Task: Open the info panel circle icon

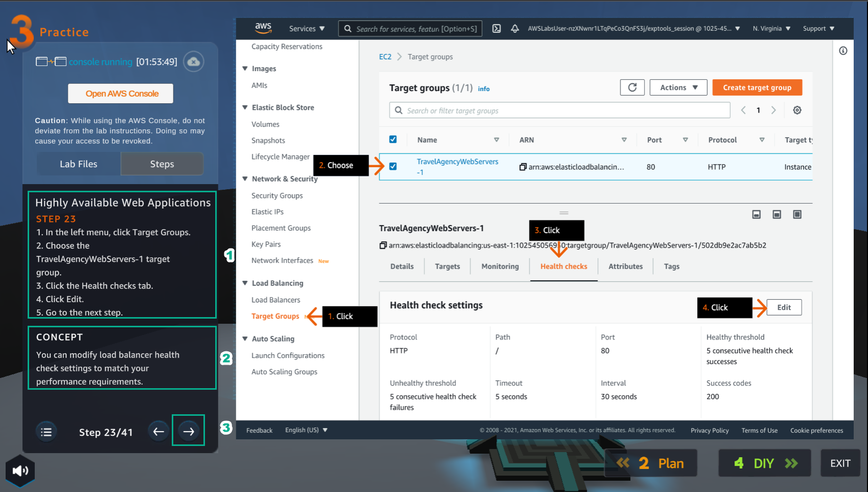Action: click(843, 51)
